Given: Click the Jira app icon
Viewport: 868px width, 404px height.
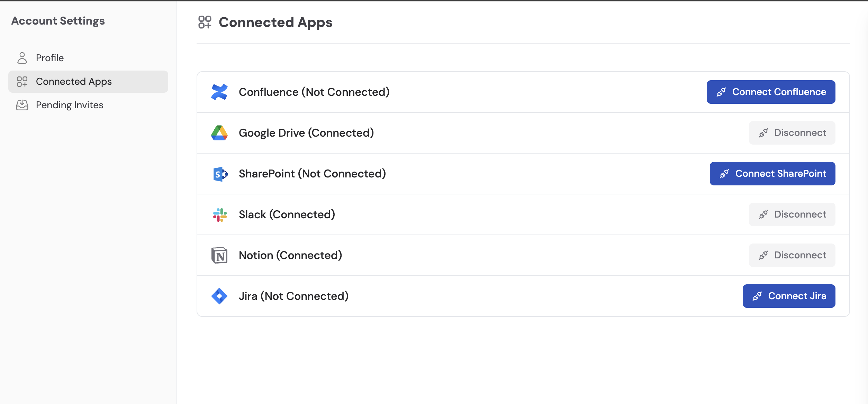Looking at the screenshot, I should tap(219, 296).
